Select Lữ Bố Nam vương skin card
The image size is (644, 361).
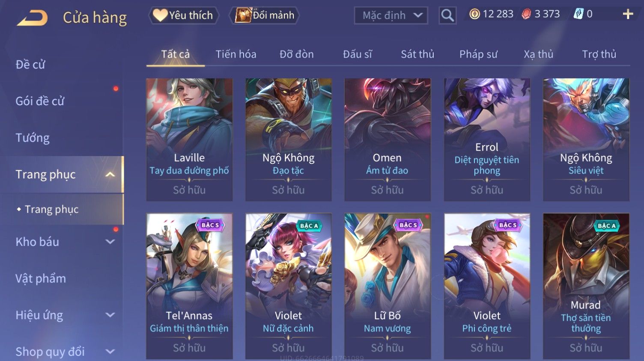(388, 286)
